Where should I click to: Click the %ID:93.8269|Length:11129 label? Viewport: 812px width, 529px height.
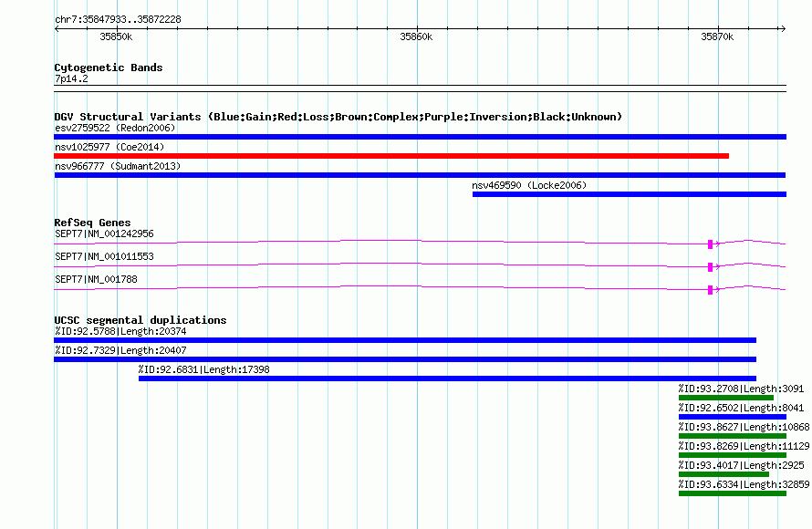point(744,446)
